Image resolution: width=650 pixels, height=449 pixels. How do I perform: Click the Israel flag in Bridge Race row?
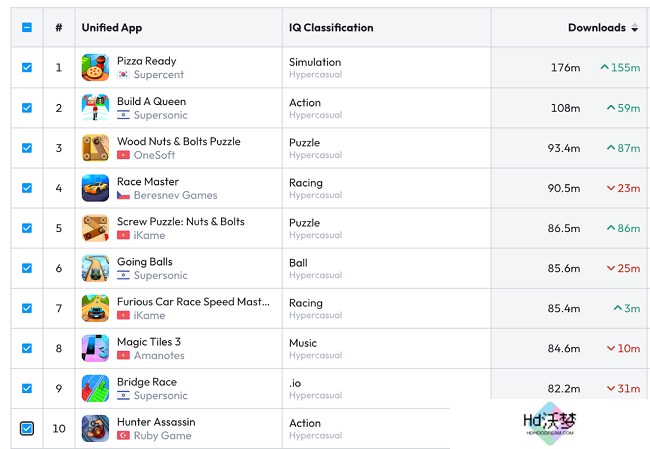(x=123, y=396)
